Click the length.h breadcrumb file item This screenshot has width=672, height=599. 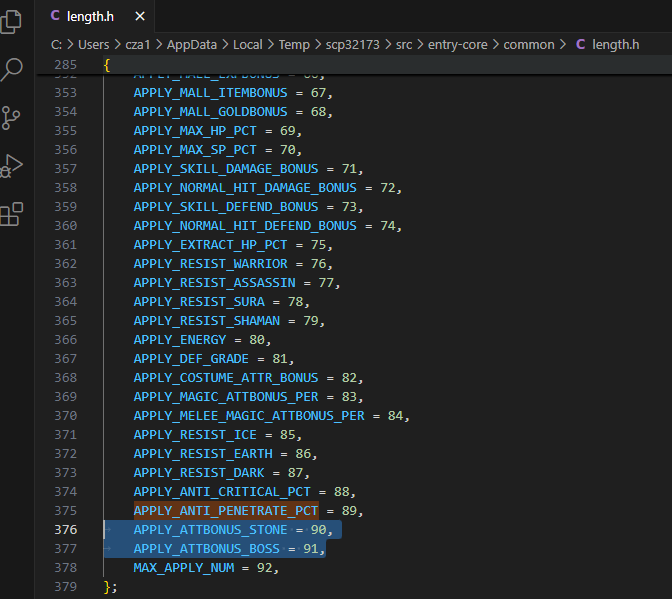[614, 44]
